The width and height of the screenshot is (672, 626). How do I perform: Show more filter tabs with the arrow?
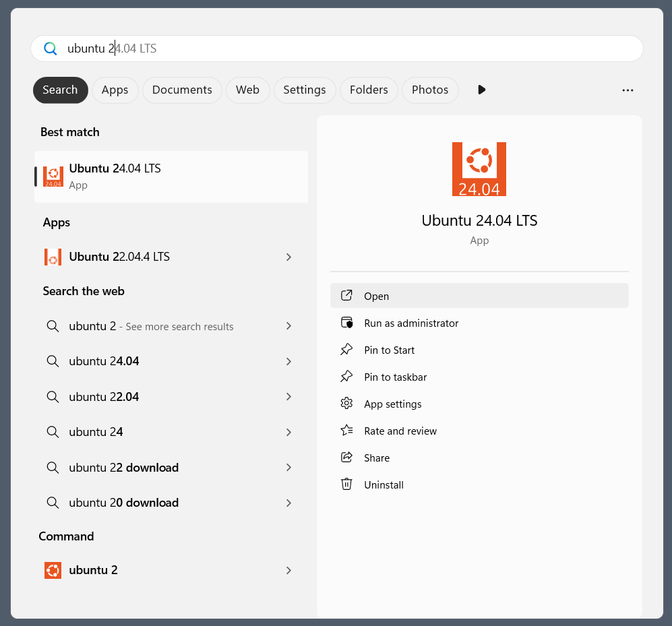coord(482,90)
